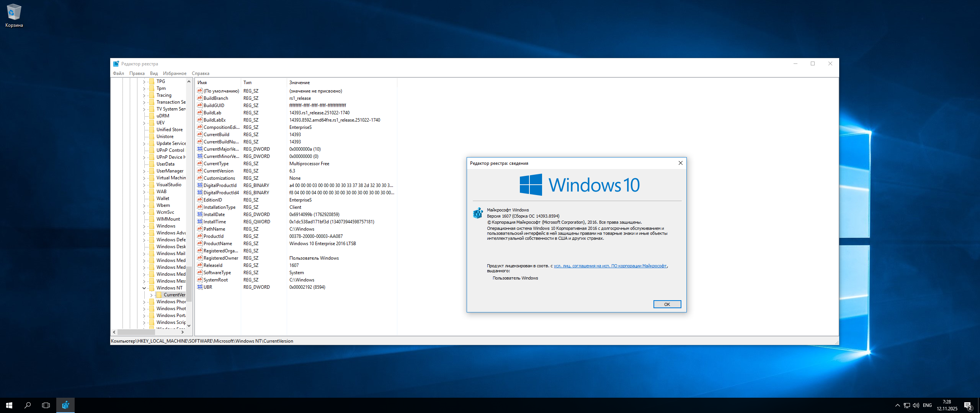Image resolution: width=980 pixels, height=413 pixels.
Task: Expand the Tracing key node
Action: (x=144, y=95)
